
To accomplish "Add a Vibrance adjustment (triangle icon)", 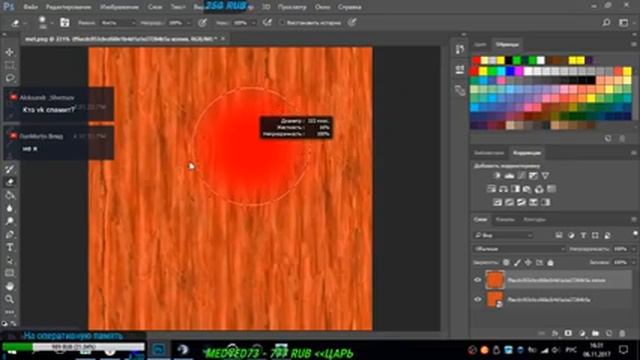I will [545, 176].
